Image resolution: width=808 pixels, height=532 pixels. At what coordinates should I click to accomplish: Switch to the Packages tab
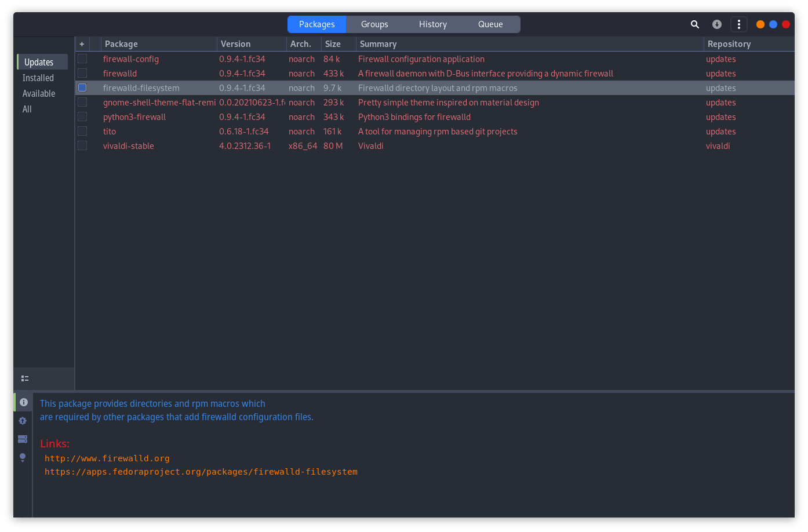click(x=317, y=24)
